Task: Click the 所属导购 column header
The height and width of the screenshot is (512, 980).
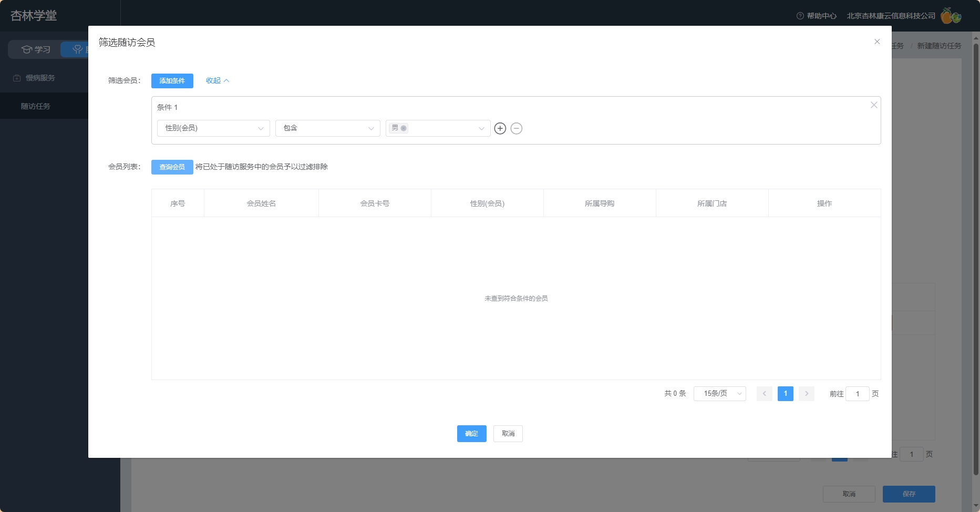Action: tap(600, 203)
